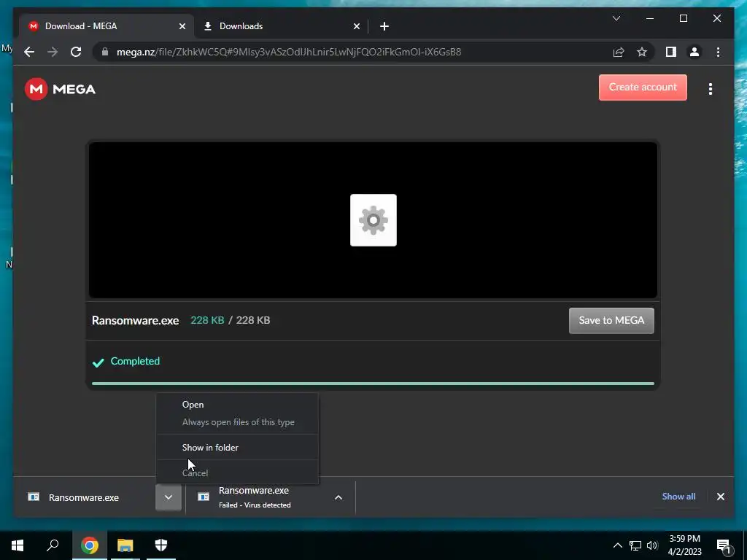The width and height of the screenshot is (747, 560).
Task: Open Windows taskbar search
Action: 53,545
